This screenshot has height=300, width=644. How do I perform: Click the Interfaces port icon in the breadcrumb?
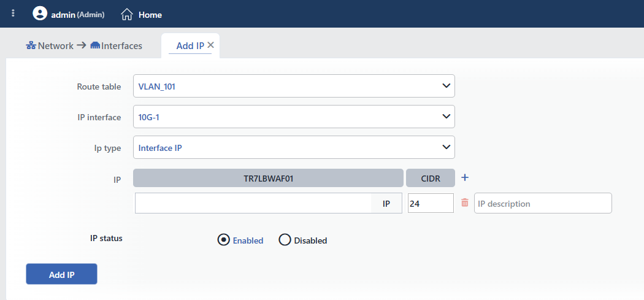[x=95, y=45]
